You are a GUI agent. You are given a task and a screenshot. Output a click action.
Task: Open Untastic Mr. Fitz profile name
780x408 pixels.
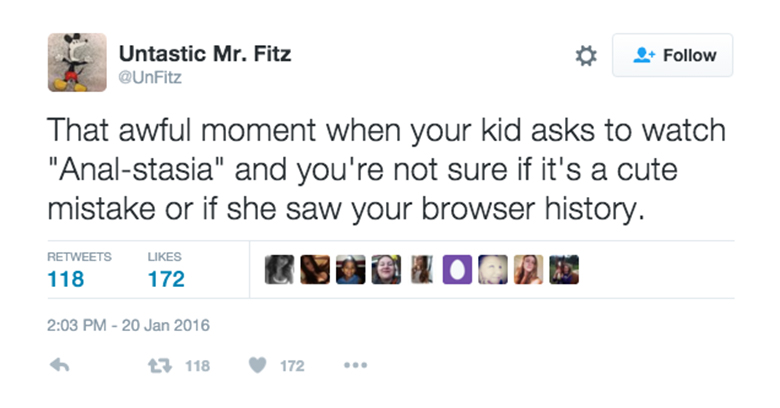point(204,54)
